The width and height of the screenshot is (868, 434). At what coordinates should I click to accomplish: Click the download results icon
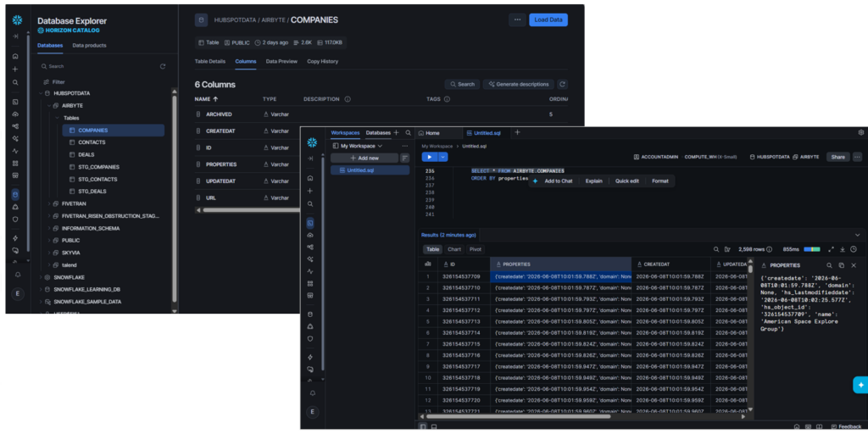click(843, 250)
